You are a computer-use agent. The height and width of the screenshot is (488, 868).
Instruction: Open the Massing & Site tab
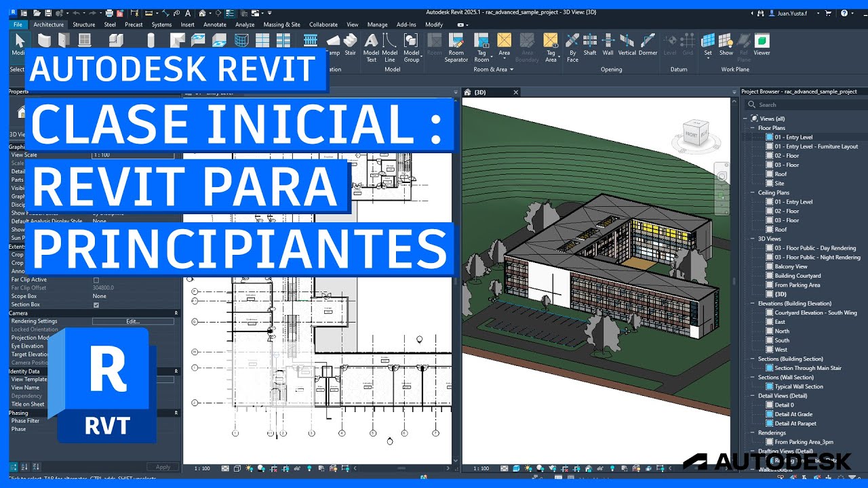pos(282,24)
